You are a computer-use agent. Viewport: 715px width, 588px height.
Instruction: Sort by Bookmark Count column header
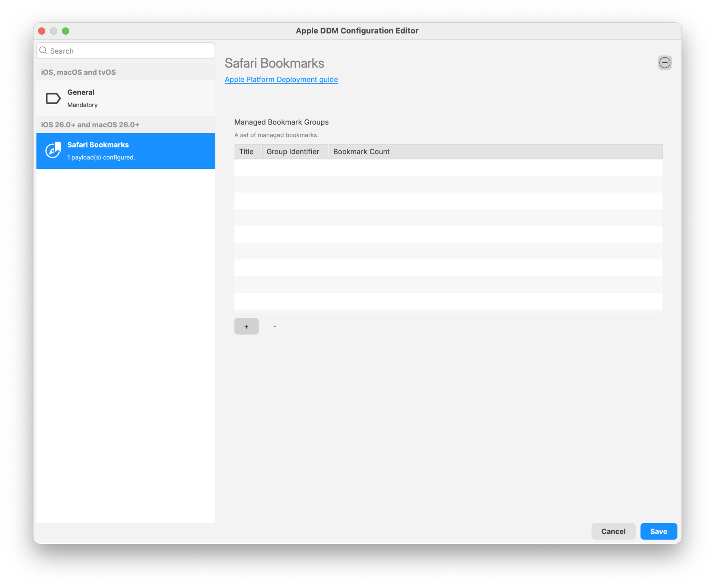coord(361,152)
